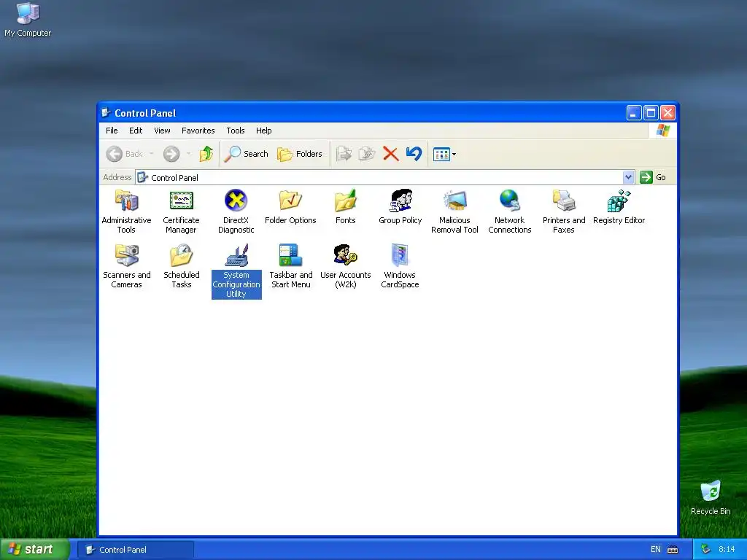Viewport: 747px width, 560px height.
Task: Click the Forward navigation button
Action: pyautogui.click(x=171, y=154)
